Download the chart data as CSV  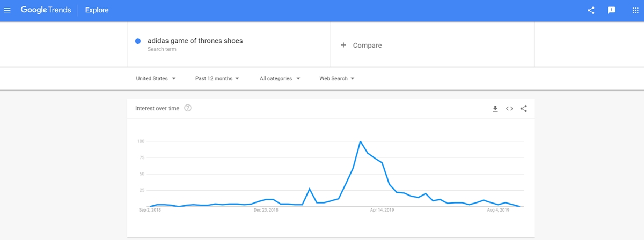tap(495, 109)
